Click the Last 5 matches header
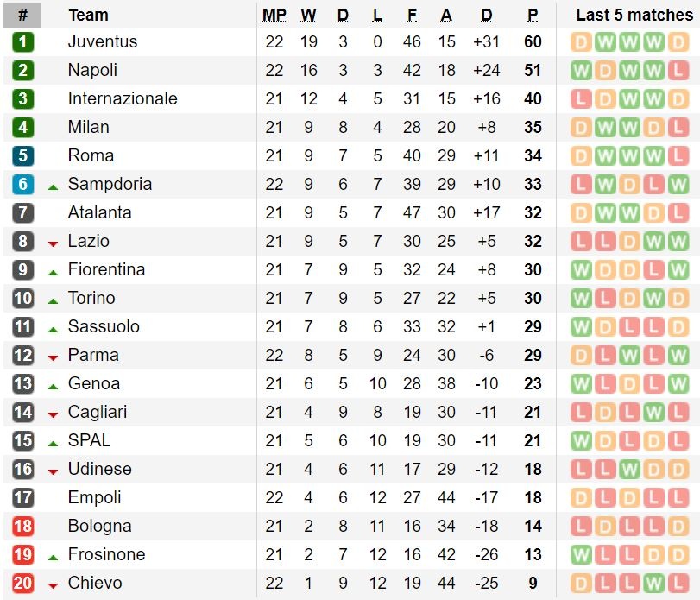This screenshot has height=600, width=700. [x=634, y=15]
